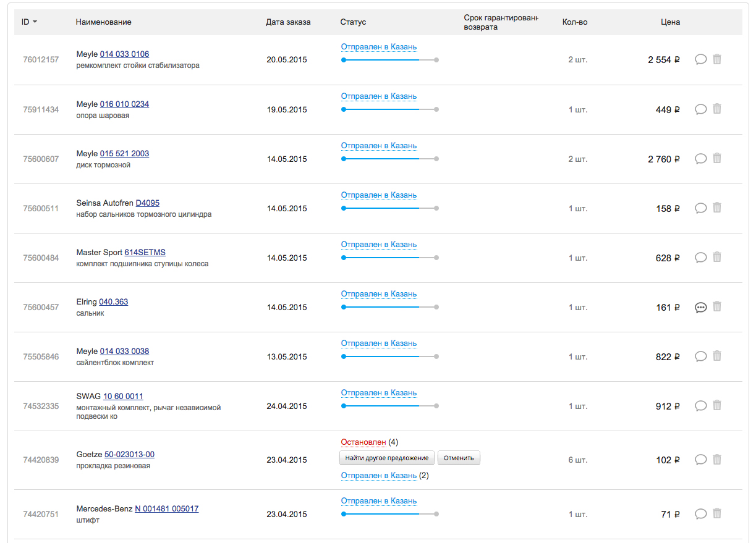The image size is (756, 543).
Task: Click the Дата заказа column header
Action: pyautogui.click(x=288, y=22)
